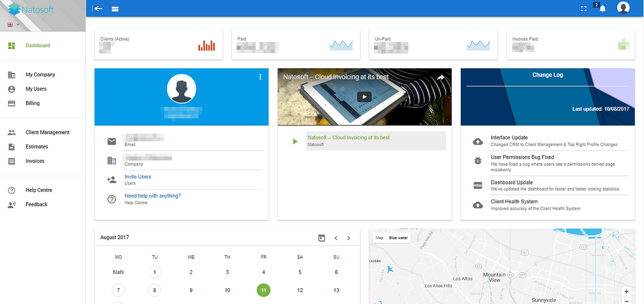Image resolution: width=644 pixels, height=304 pixels.
Task: Click the Billing card icon
Action: [12, 103]
